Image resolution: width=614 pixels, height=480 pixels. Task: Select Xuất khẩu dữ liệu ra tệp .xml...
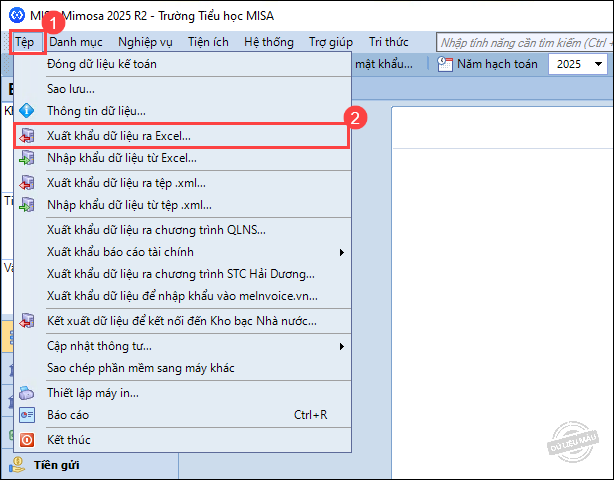182,183
